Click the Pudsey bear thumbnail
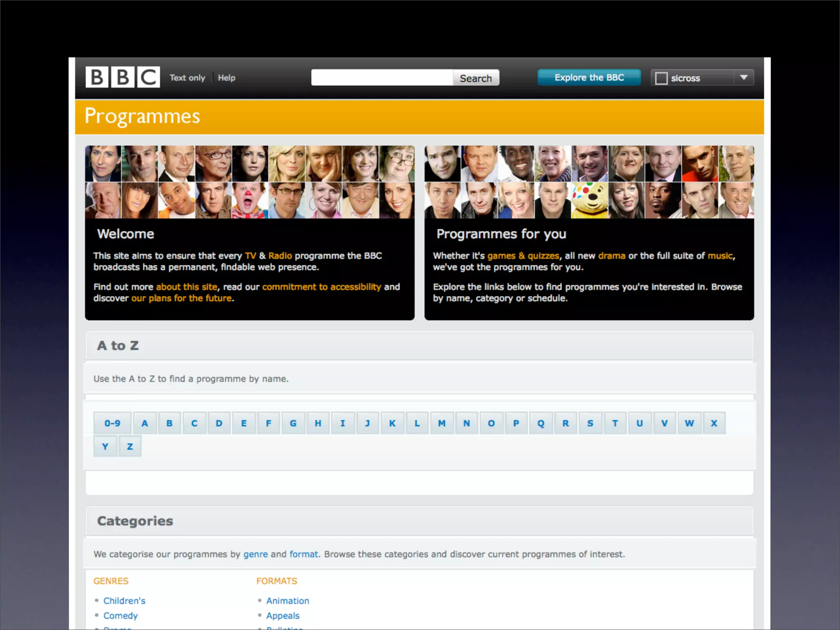The height and width of the screenshot is (630, 840). click(x=589, y=200)
